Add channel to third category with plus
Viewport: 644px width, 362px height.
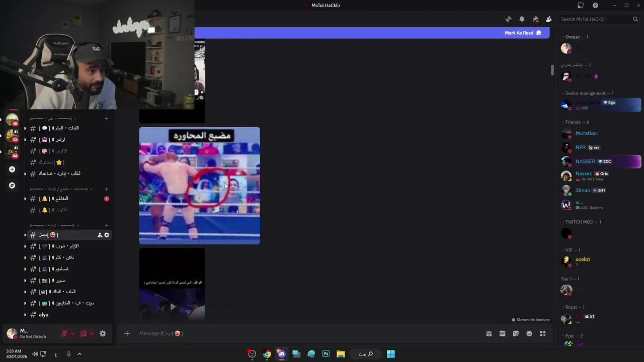click(107, 225)
